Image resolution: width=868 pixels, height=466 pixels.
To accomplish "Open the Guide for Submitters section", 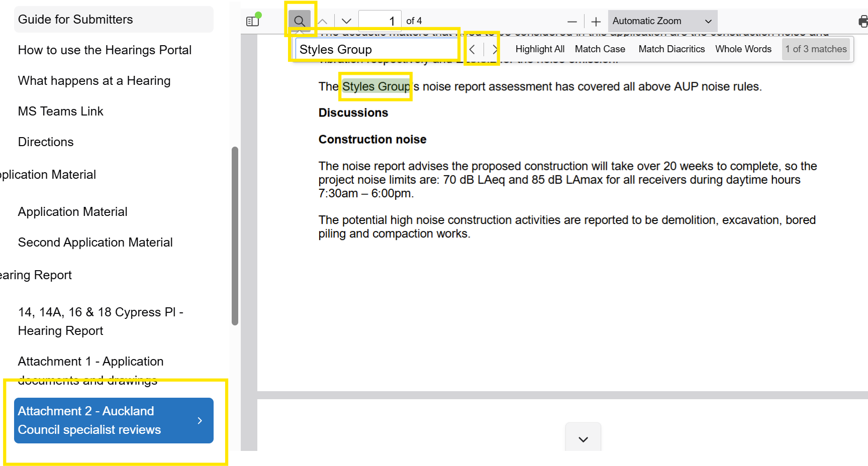I will 75,19.
